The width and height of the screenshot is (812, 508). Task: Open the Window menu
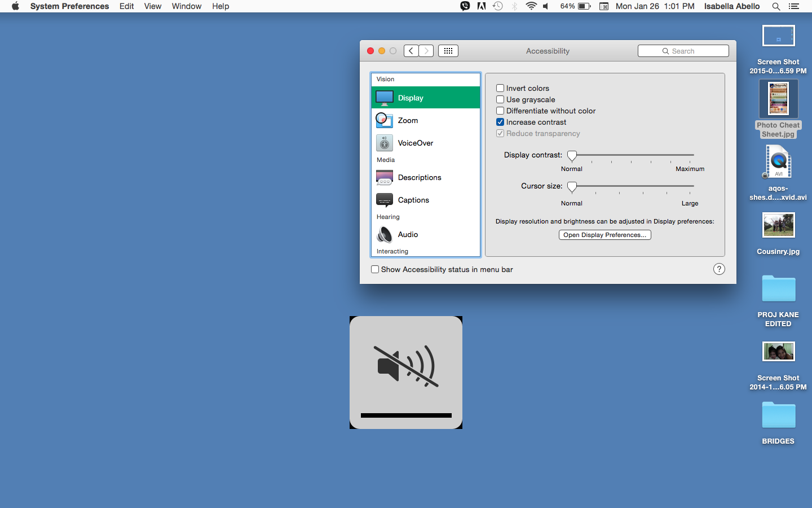point(186,6)
